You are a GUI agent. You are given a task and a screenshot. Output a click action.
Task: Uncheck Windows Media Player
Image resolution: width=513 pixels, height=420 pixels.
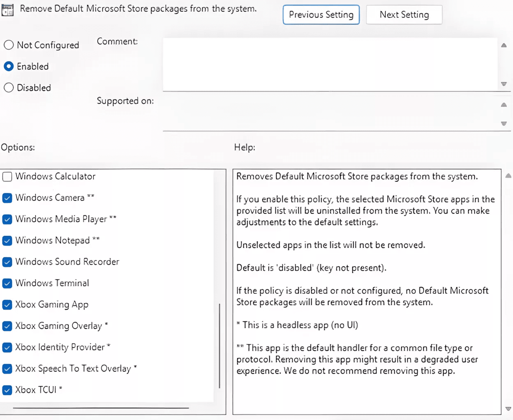[7, 219]
